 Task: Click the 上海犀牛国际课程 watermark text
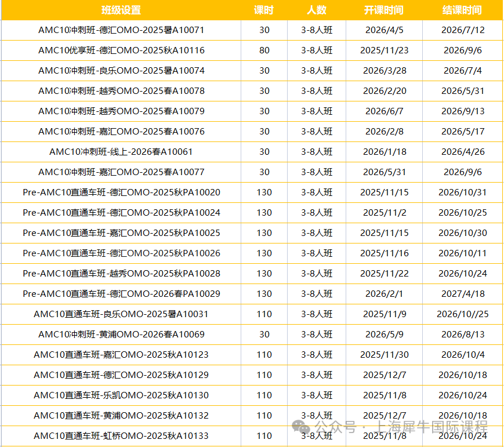(423, 428)
